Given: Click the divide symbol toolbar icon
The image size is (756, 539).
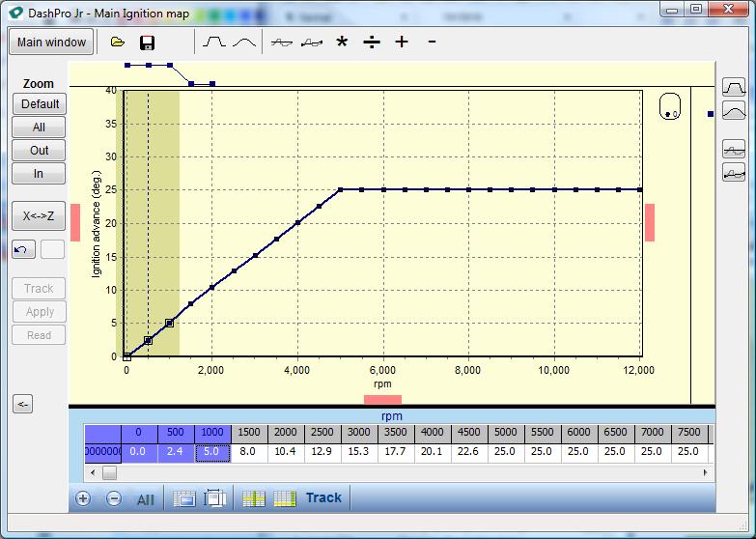Looking at the screenshot, I should pos(371,43).
